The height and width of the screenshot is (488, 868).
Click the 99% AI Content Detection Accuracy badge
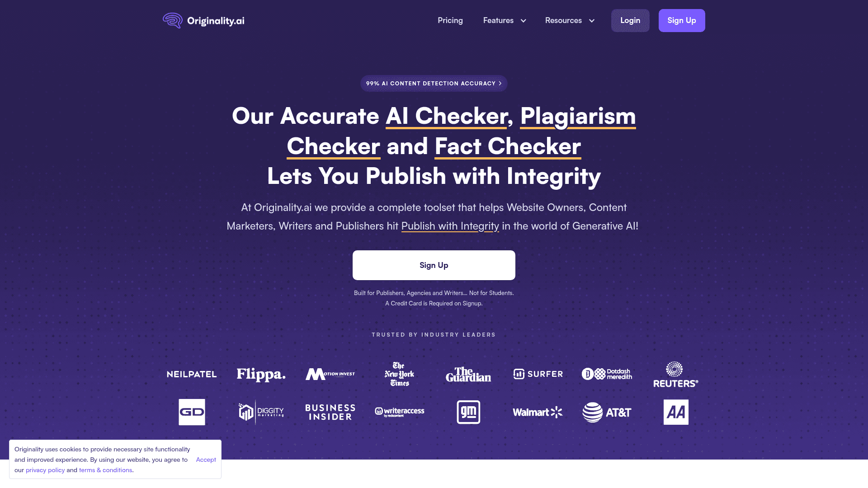tap(434, 83)
